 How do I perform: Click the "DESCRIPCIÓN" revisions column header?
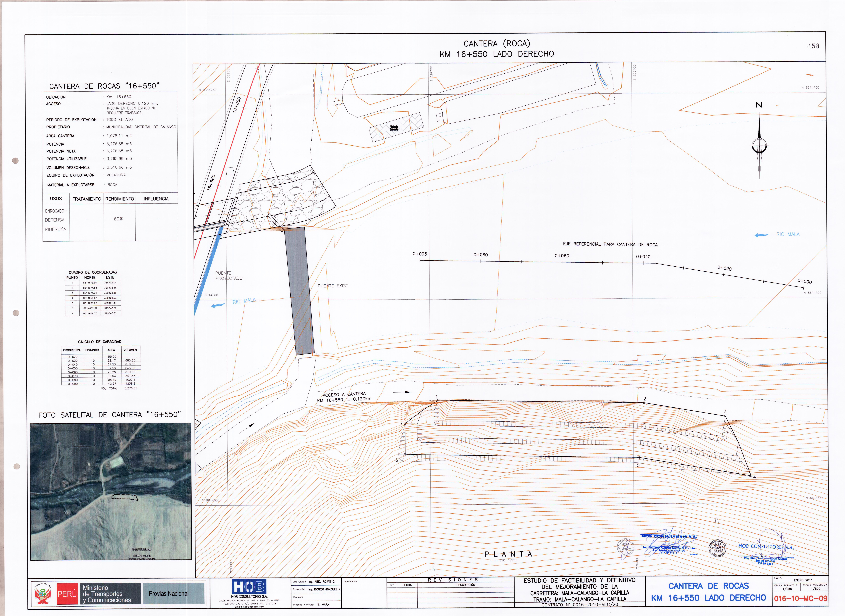point(466,585)
